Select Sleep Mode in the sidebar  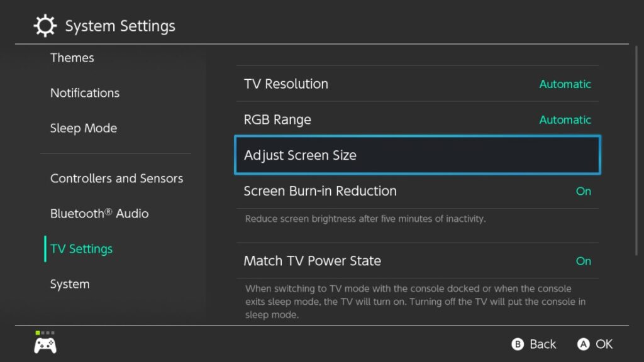click(x=84, y=128)
